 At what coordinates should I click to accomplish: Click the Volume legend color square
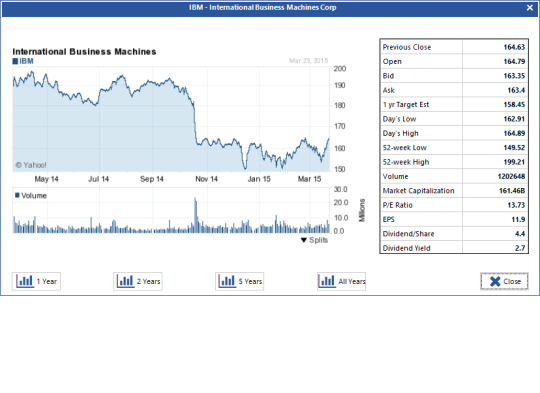pyautogui.click(x=17, y=195)
